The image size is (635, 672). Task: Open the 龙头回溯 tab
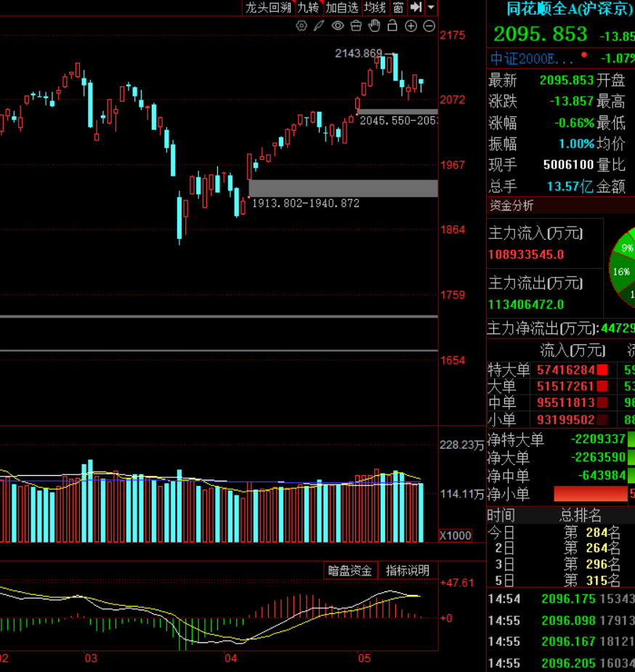pyautogui.click(x=269, y=7)
